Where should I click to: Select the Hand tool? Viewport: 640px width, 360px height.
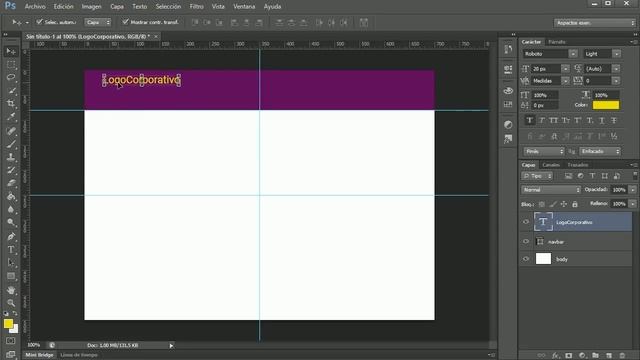(11, 290)
